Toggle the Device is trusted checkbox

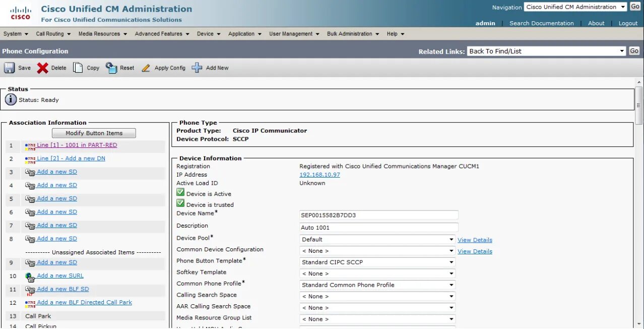point(180,203)
